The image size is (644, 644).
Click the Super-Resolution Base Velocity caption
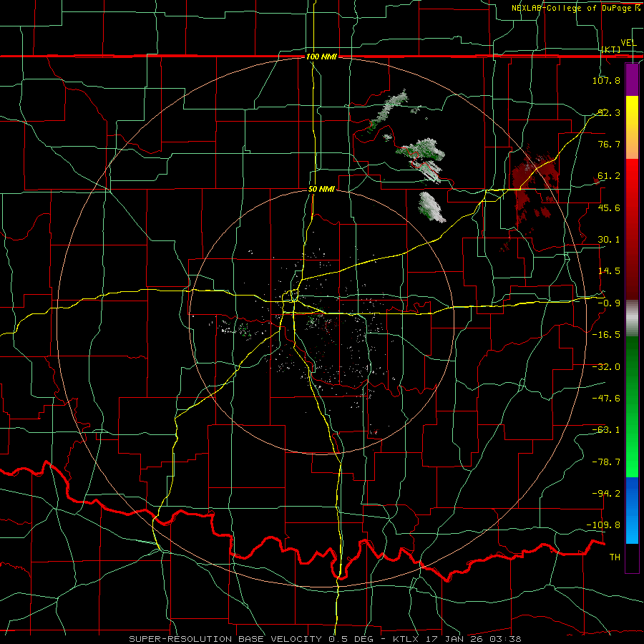pos(325,639)
